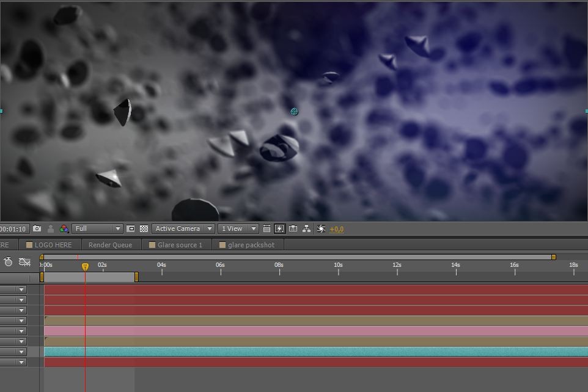This screenshot has height=392, width=588.
Task: Switch to the Render Queue tab
Action: click(x=110, y=245)
